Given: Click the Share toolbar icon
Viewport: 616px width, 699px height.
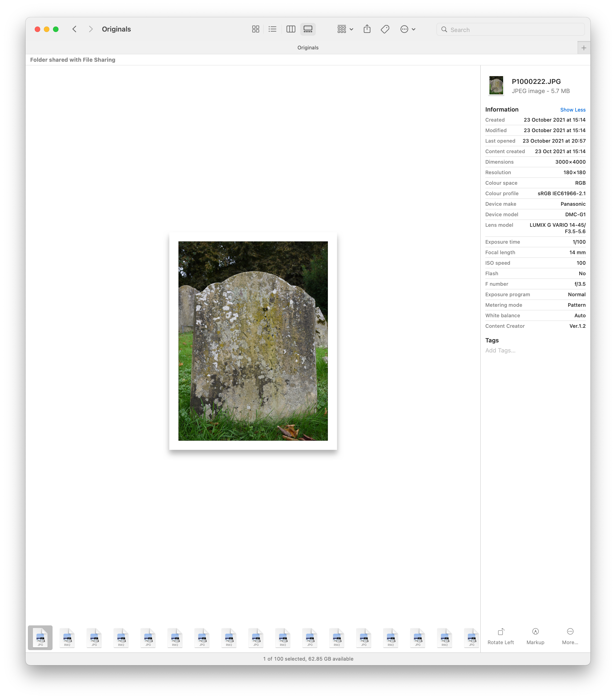Looking at the screenshot, I should tap(367, 29).
